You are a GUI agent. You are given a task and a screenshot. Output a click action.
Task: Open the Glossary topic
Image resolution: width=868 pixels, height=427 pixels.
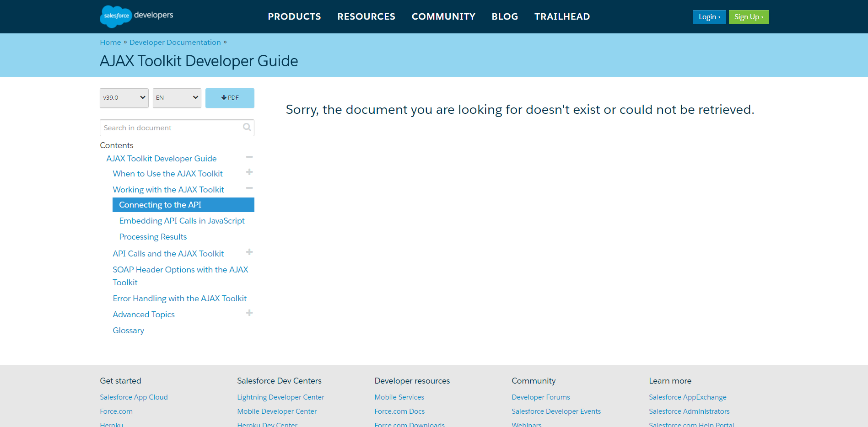[128, 331]
